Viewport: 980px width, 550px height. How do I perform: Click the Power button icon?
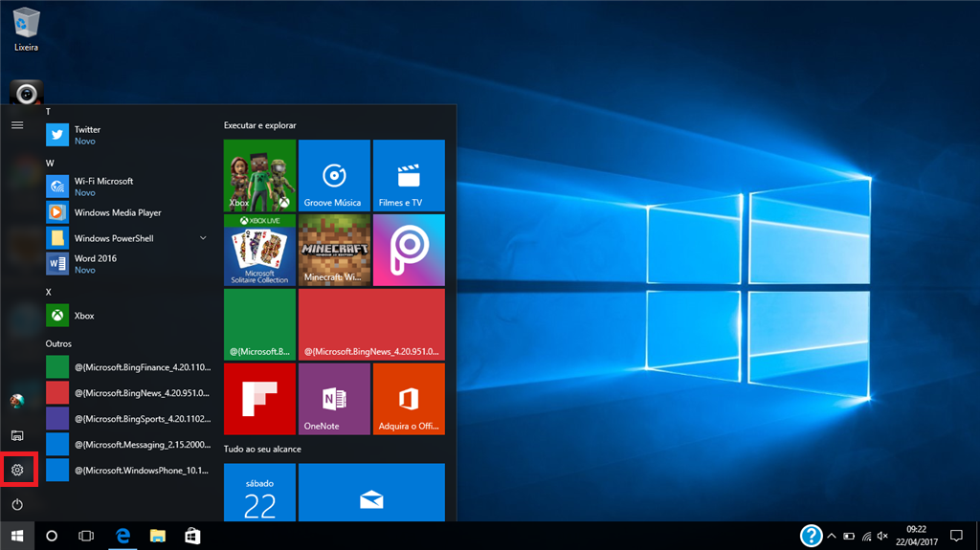(17, 504)
